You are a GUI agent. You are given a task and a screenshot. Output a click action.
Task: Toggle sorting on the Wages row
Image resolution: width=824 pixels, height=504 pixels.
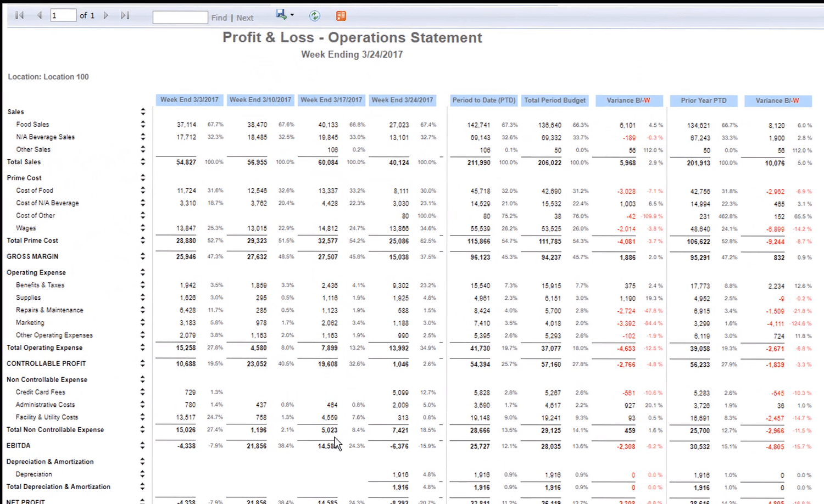(x=142, y=228)
